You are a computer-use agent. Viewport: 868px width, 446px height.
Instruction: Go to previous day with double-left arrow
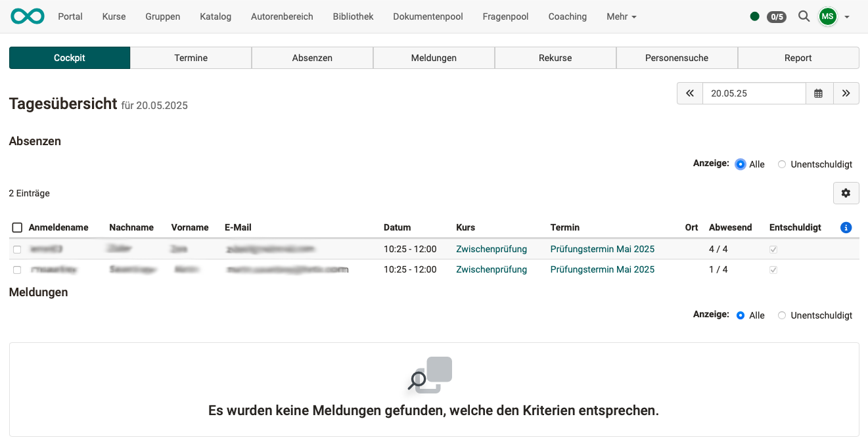pos(690,93)
